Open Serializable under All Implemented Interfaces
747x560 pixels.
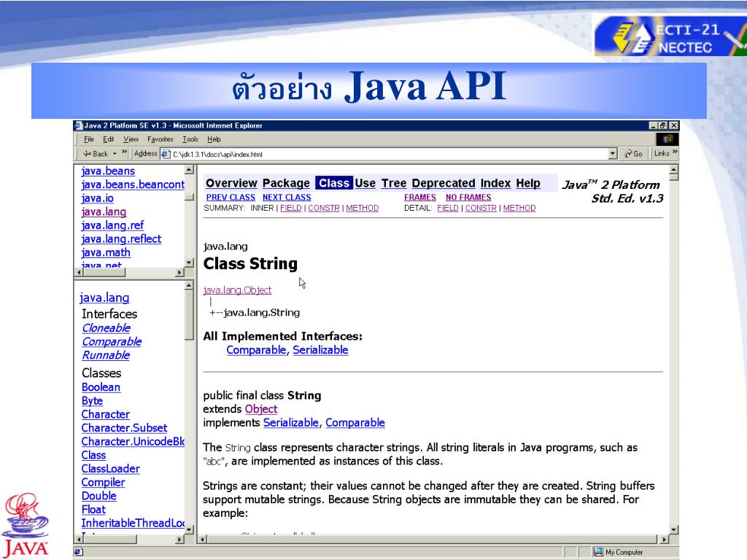tap(320, 350)
